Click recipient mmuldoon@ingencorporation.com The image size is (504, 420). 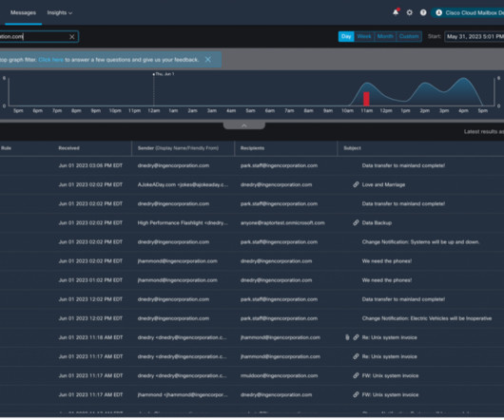279,375
